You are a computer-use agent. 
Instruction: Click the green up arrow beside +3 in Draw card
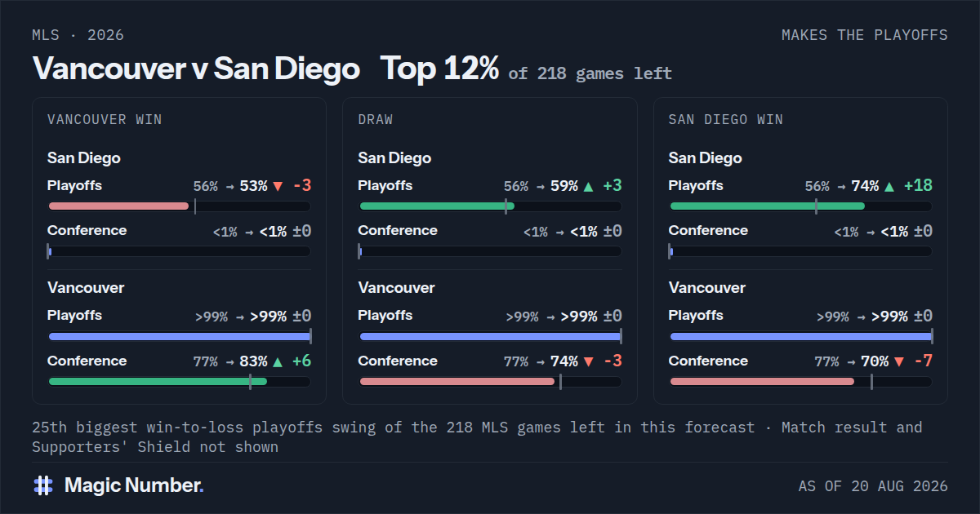(x=588, y=186)
